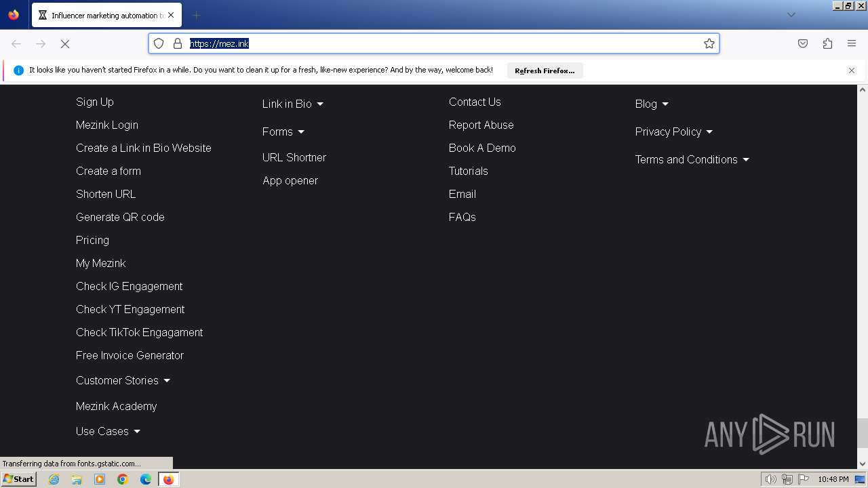The image size is (868, 488).
Task: Click the site security padlock icon
Action: coord(178,43)
